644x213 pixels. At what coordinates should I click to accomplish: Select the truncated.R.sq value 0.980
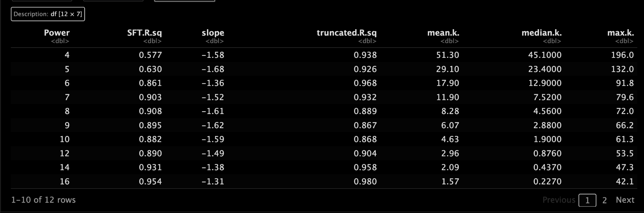pos(365,182)
